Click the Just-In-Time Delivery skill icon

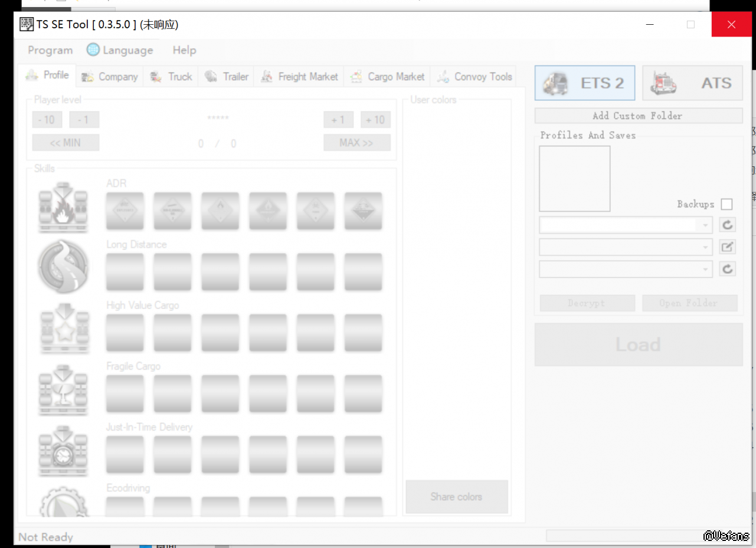pos(63,451)
